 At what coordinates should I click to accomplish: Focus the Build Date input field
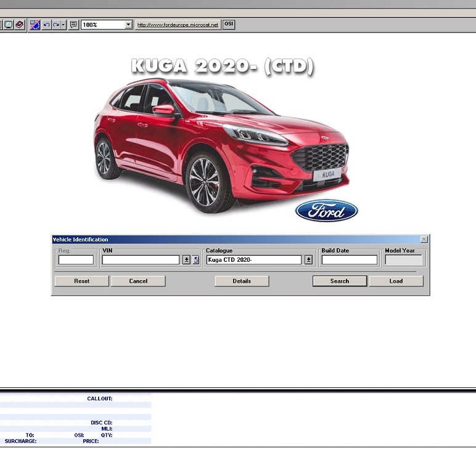(x=349, y=260)
